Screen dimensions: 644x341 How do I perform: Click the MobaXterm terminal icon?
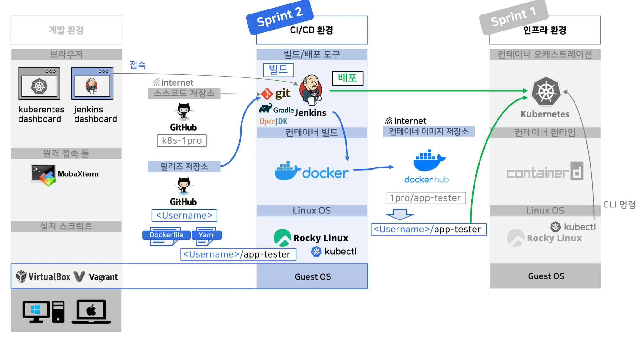44,174
